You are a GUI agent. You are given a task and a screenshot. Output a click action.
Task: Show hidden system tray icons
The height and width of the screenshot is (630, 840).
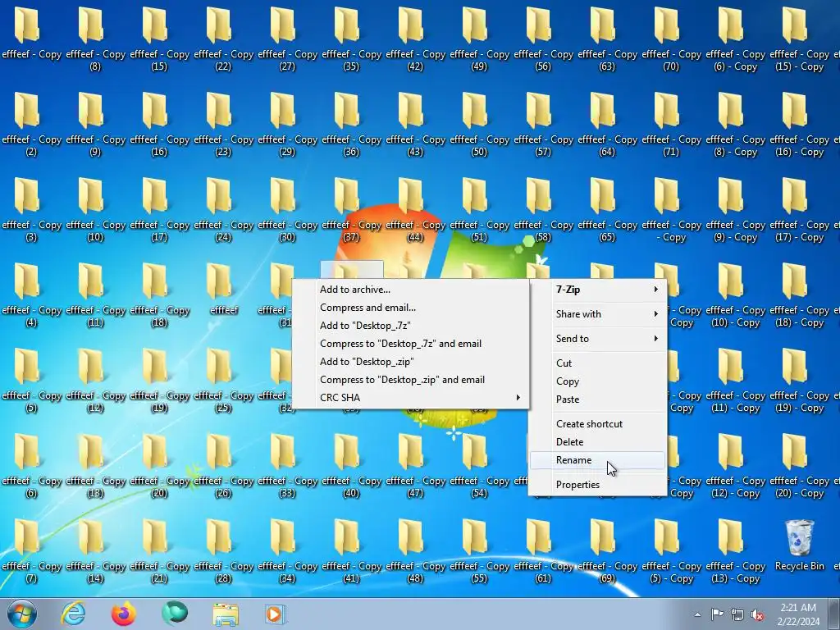click(697, 614)
